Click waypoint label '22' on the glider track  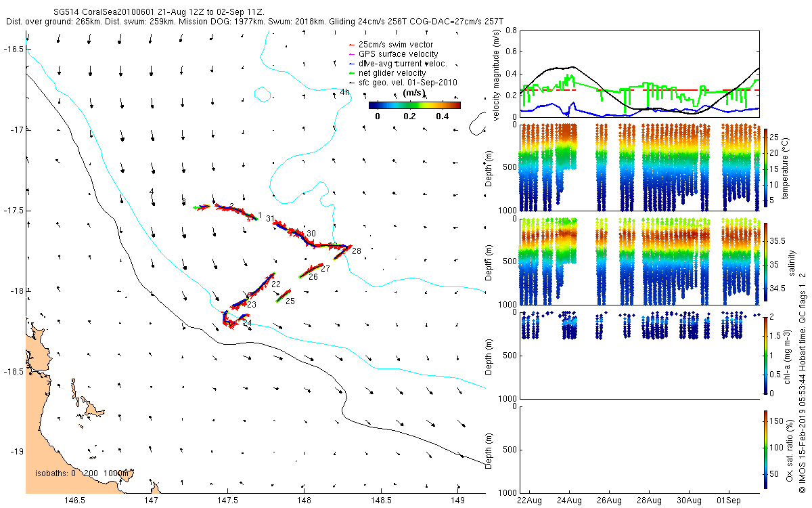coord(276,284)
